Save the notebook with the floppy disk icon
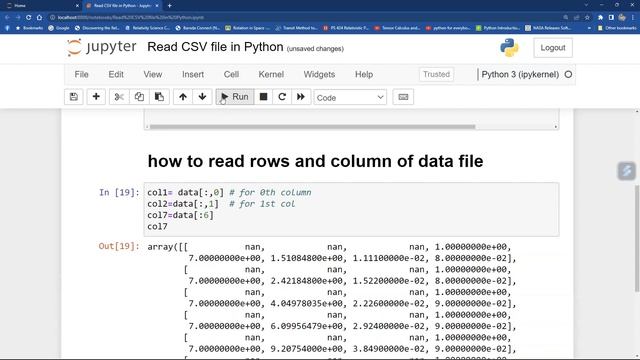The height and width of the screenshot is (360, 640). (x=73, y=97)
